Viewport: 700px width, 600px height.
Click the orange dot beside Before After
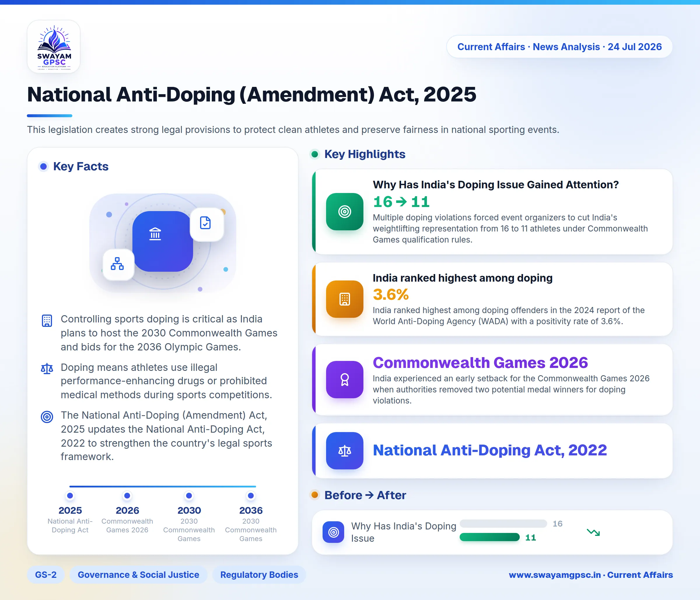[x=315, y=495]
